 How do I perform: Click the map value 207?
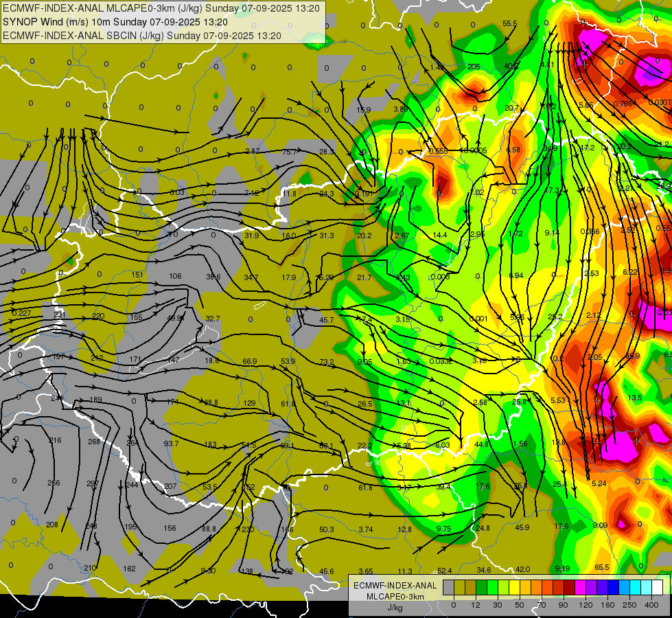tap(170, 486)
